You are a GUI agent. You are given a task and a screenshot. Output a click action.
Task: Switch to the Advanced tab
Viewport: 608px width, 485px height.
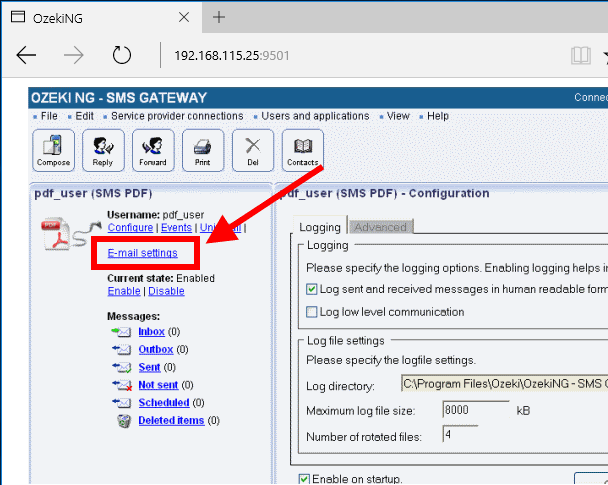pyautogui.click(x=381, y=227)
